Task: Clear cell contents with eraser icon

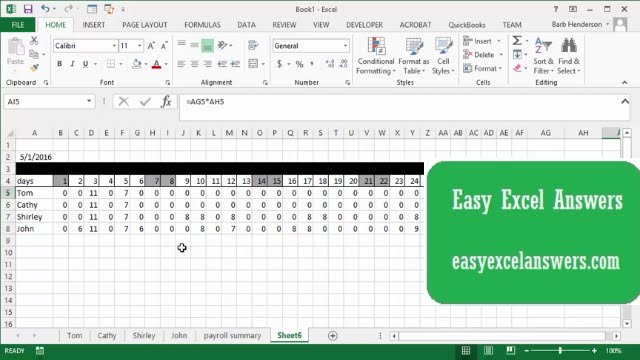Action: pyautogui.click(x=518, y=68)
